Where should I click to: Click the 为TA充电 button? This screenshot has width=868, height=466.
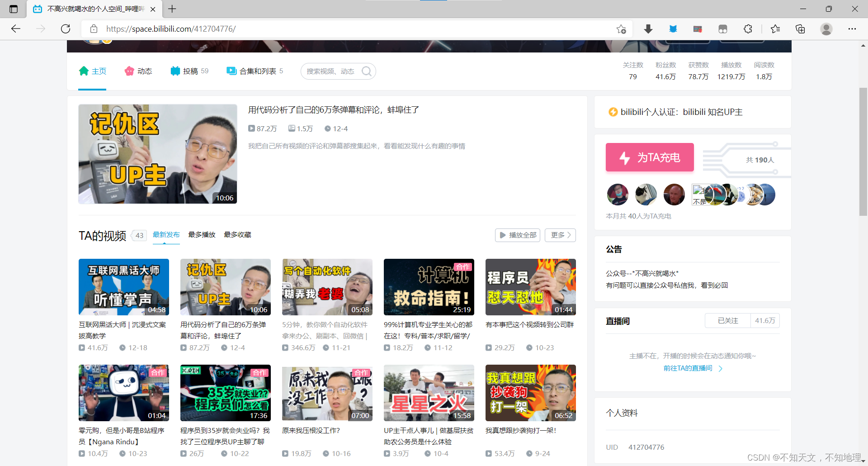coord(650,157)
